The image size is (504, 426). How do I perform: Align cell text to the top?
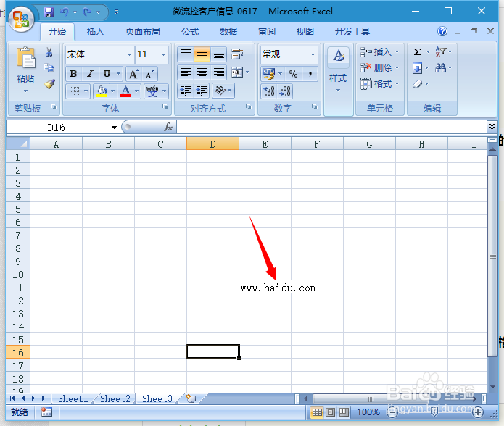[x=186, y=54]
